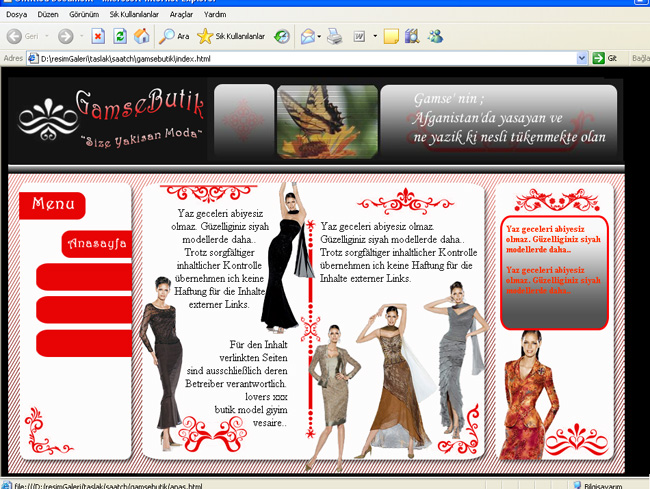Launch the Messenger people icon
The height and width of the screenshot is (489, 650).
pos(436,36)
